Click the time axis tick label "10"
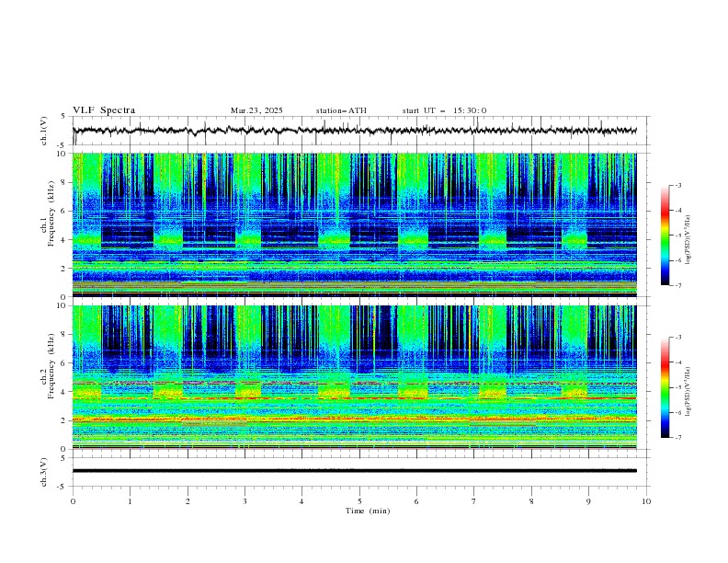 click(646, 501)
